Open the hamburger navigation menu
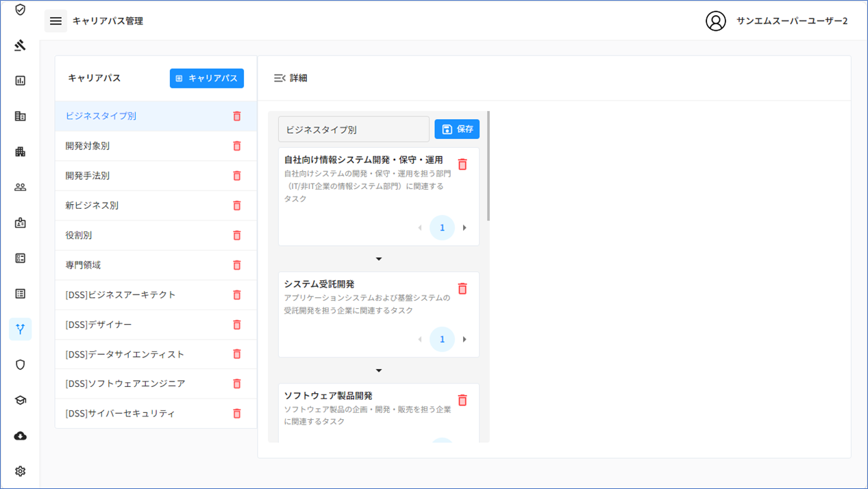This screenshot has width=868, height=489. click(55, 21)
